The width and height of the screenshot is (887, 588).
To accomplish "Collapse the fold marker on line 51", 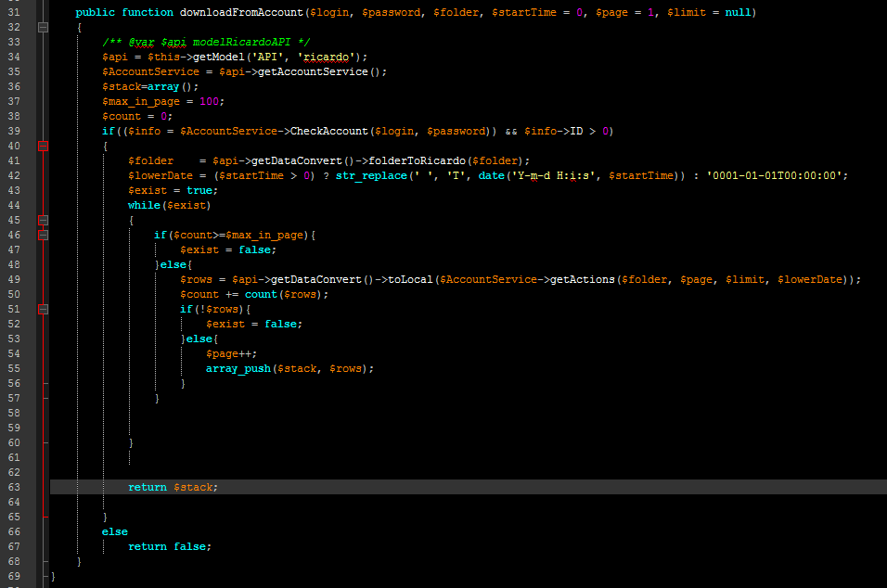I will coord(43,309).
